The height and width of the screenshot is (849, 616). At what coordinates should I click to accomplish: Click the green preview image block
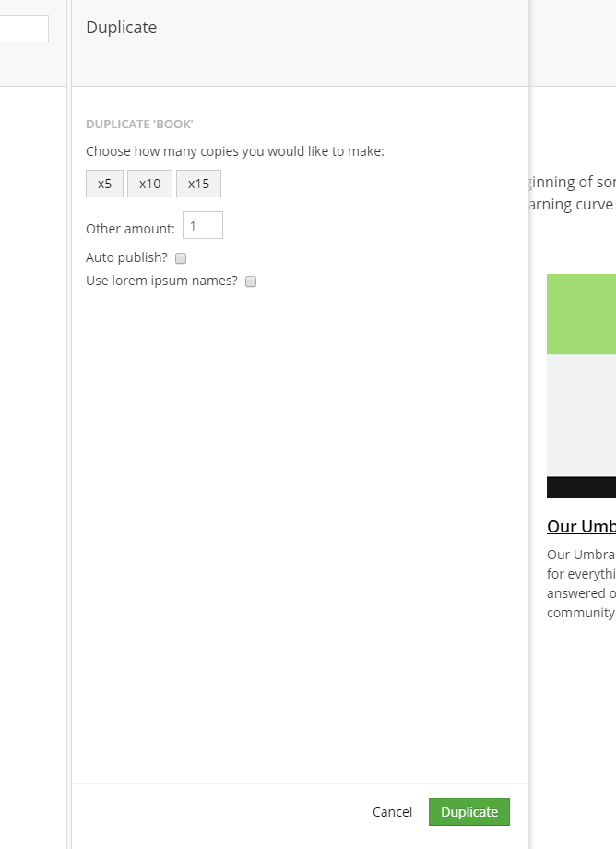click(581, 314)
